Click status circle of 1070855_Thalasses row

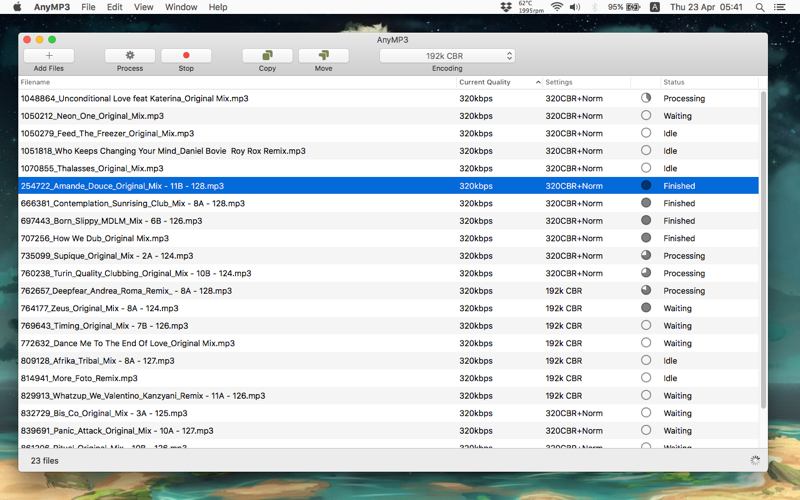(x=646, y=168)
